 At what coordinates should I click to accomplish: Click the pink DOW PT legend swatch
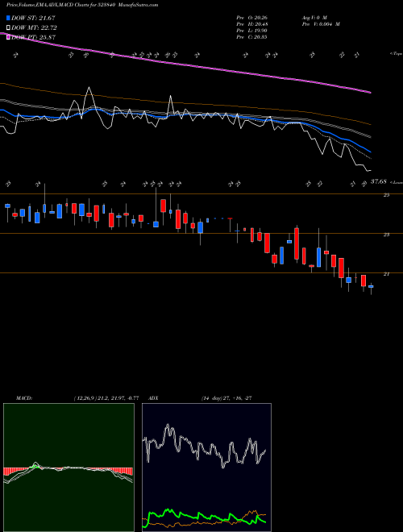click(8, 37)
